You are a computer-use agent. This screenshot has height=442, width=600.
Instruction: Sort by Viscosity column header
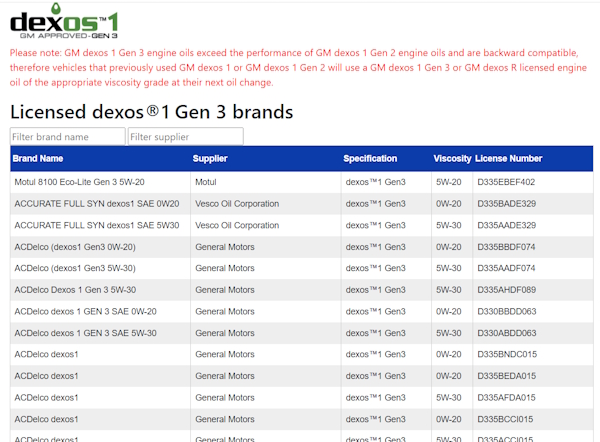coord(452,158)
